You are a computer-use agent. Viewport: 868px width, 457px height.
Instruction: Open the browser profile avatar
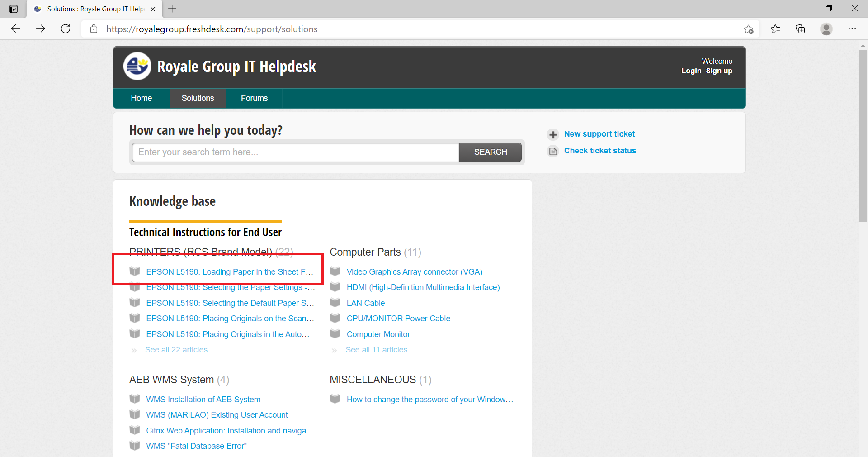tap(826, 29)
